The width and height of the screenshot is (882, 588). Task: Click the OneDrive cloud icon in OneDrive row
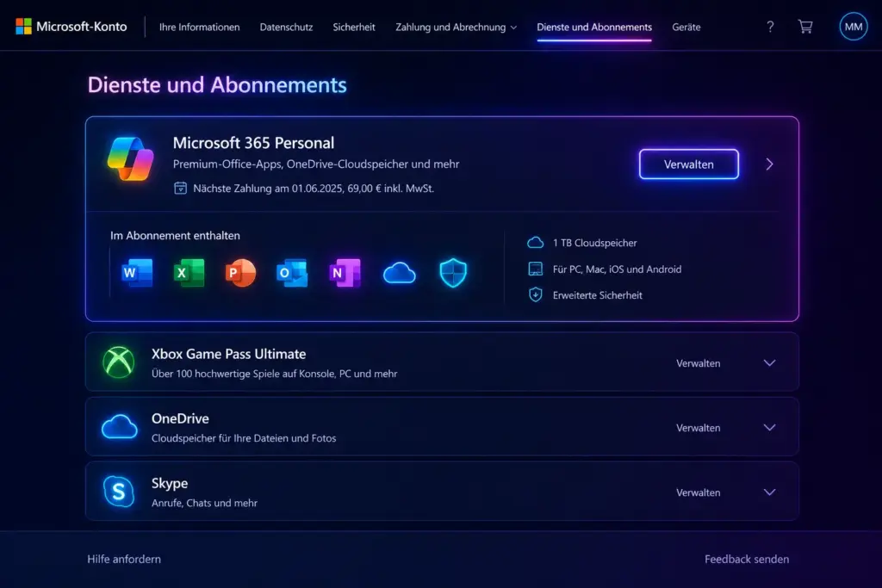[119, 427]
